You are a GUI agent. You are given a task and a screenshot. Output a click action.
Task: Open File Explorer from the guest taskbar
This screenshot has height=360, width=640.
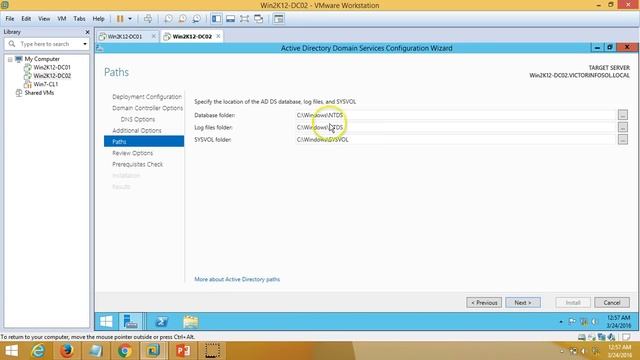click(x=191, y=322)
